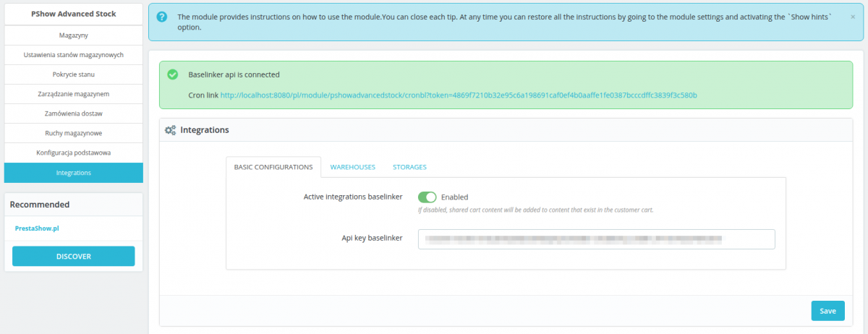This screenshot has width=868, height=334.
Task: Disable the Active integrations baselinker toggle
Action: (427, 197)
